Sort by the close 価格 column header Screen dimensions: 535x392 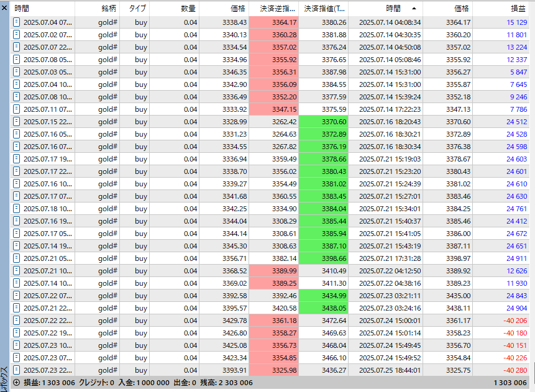click(x=447, y=8)
